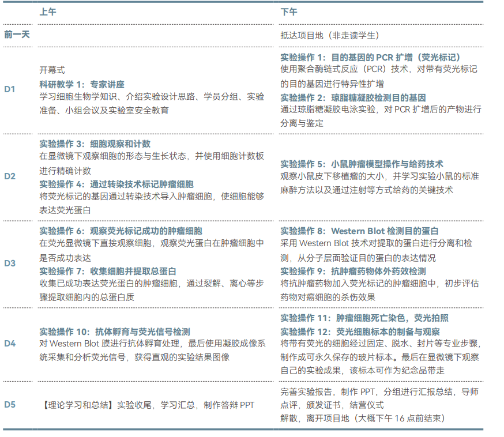Image resolution: width=504 pixels, height=437 pixels.
Task: Click the 实验操作 8 Western Blot heading
Action: tap(359, 231)
